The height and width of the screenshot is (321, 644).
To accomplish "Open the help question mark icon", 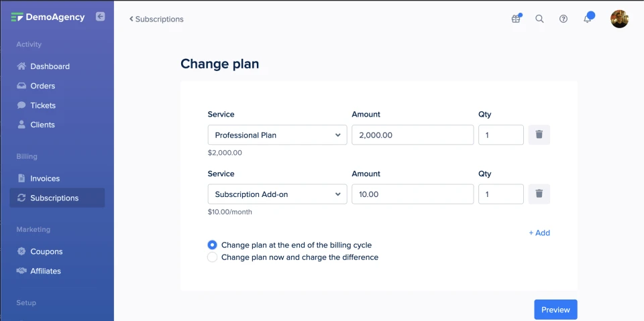I will coord(563,19).
